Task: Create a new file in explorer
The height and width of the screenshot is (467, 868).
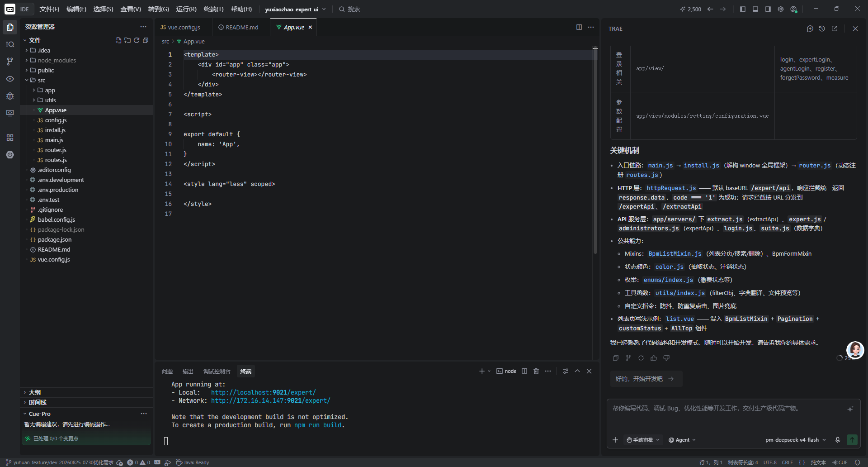Action: click(x=118, y=40)
